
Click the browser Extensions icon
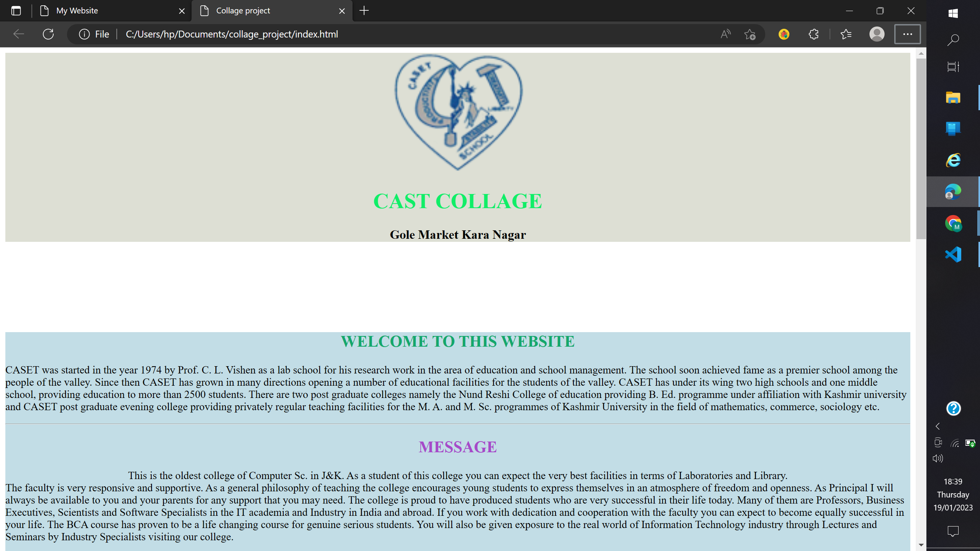[813, 34]
